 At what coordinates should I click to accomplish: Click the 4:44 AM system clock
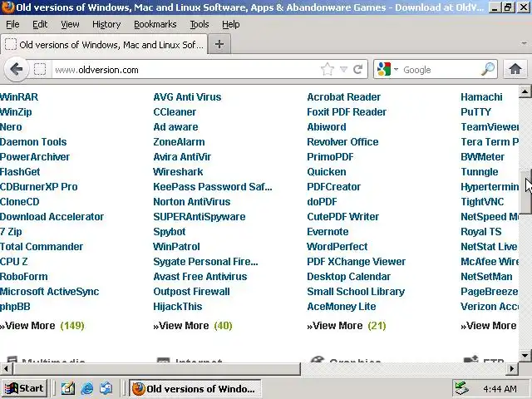click(500, 389)
